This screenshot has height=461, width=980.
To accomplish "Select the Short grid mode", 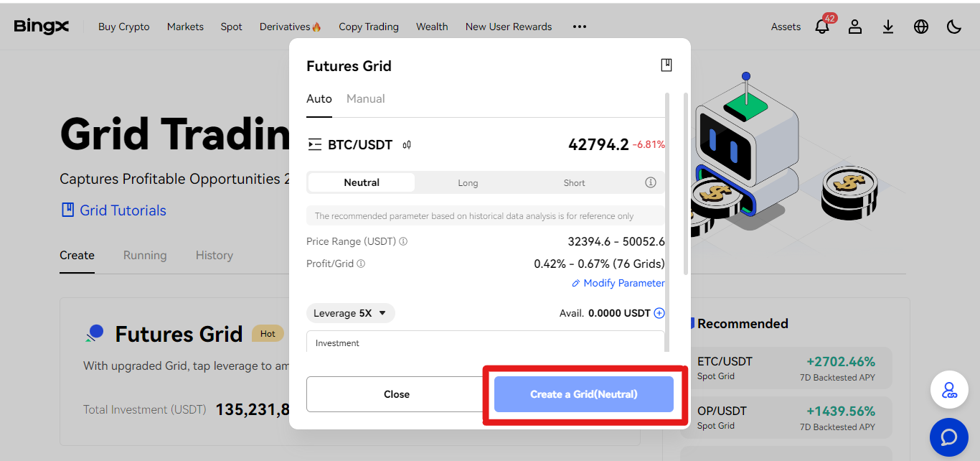I will point(574,182).
